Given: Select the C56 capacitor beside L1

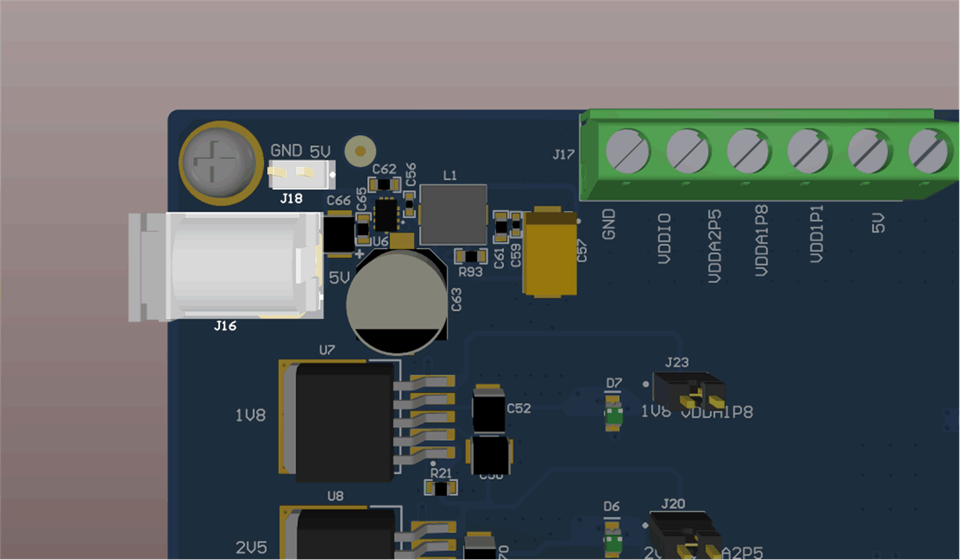Looking at the screenshot, I should point(410,205).
